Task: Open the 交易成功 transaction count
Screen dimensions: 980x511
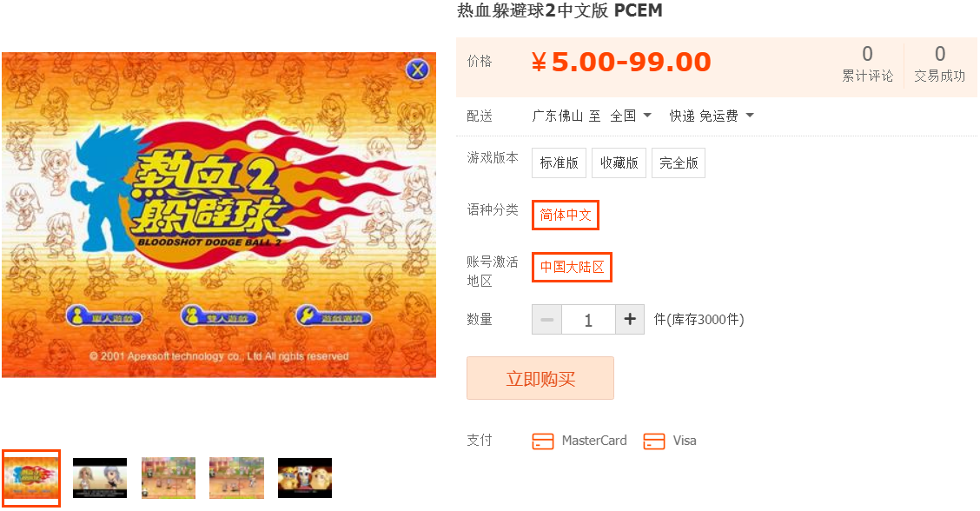Action: click(939, 63)
